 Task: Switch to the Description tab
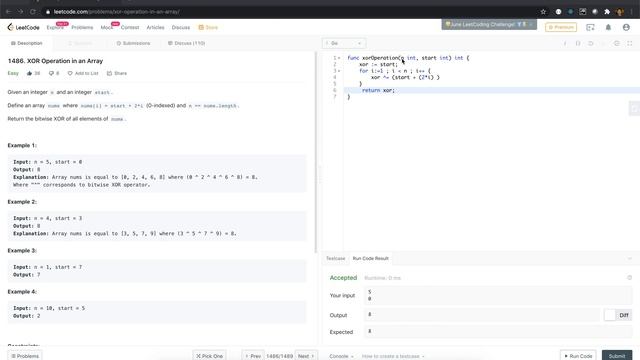pos(27,43)
